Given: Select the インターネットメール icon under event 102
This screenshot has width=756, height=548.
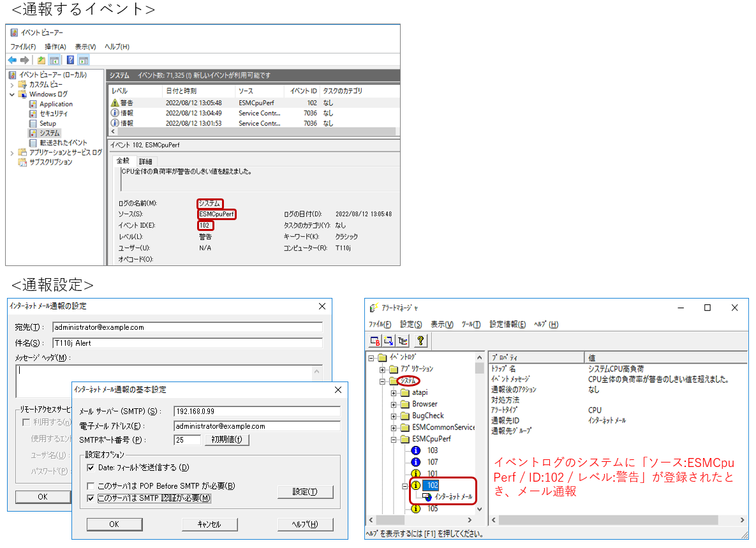Looking at the screenshot, I should [427, 497].
